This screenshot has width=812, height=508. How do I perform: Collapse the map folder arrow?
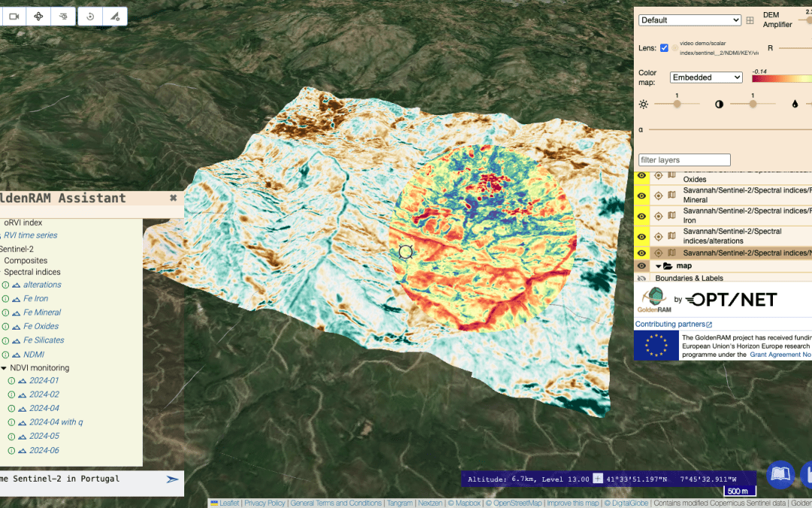pyautogui.click(x=659, y=266)
